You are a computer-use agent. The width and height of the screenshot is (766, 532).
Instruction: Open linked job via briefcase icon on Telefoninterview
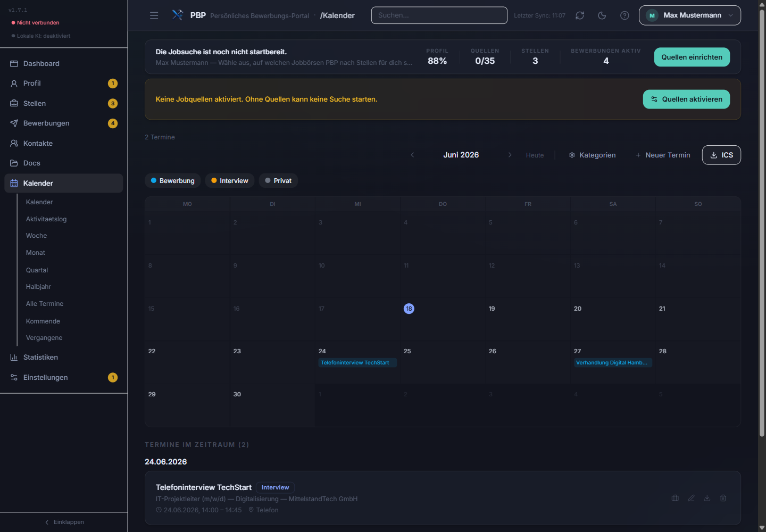(675, 498)
